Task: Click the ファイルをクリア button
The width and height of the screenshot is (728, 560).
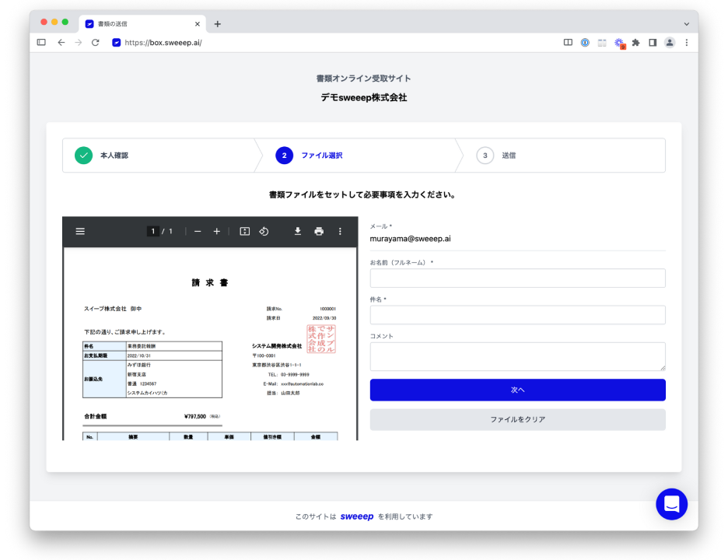Action: [x=517, y=419]
